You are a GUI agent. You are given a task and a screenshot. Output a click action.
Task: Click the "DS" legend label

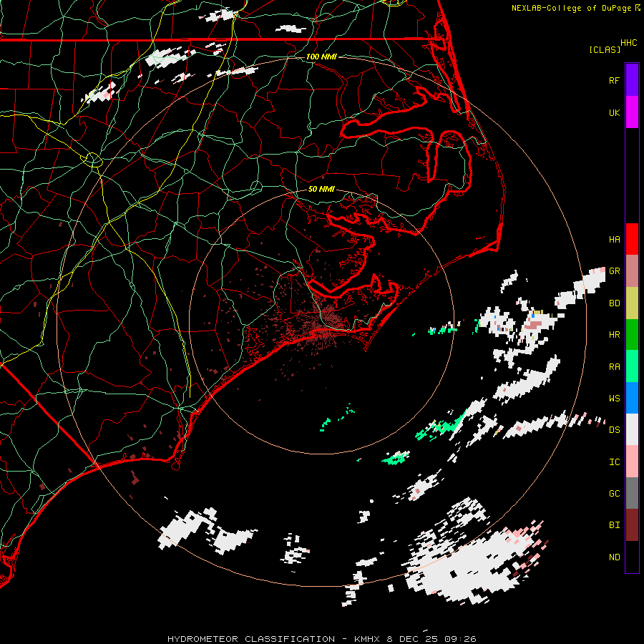coord(614,429)
